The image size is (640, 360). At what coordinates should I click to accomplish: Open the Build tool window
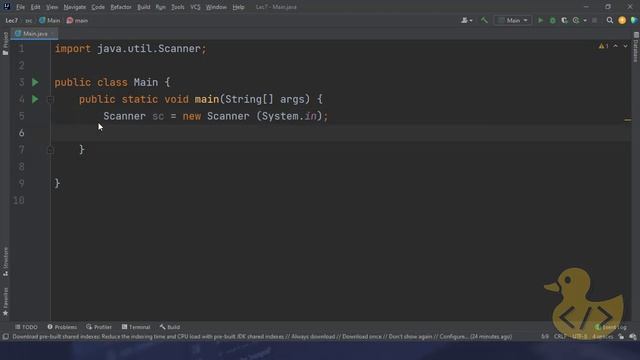[x=170, y=327]
